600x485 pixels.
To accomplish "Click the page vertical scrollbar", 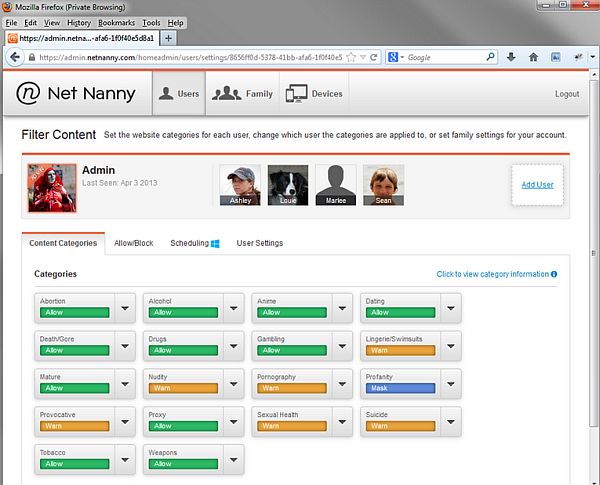I will (594, 253).
